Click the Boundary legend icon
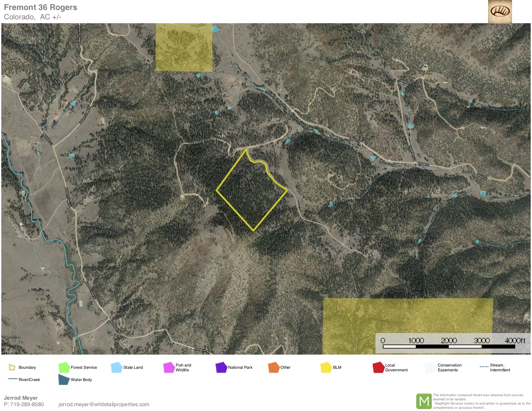Screen dimensions: 532x411 12,367
